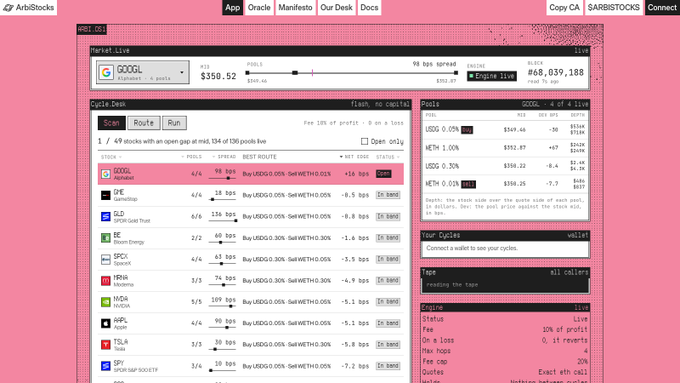Click the GME GameStop row icon
The height and width of the screenshot is (383, 680).
[x=105, y=195]
